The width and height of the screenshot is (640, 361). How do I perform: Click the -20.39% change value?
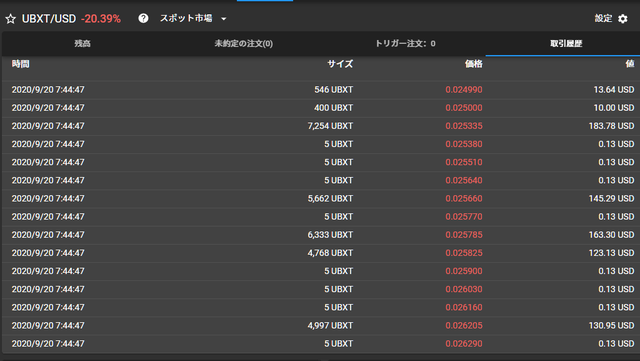(101, 19)
